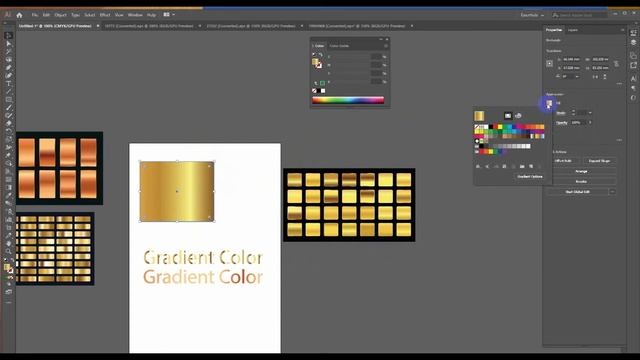Close the Untitled-1 document tab
The height and width of the screenshot is (360, 640).
tap(98, 26)
